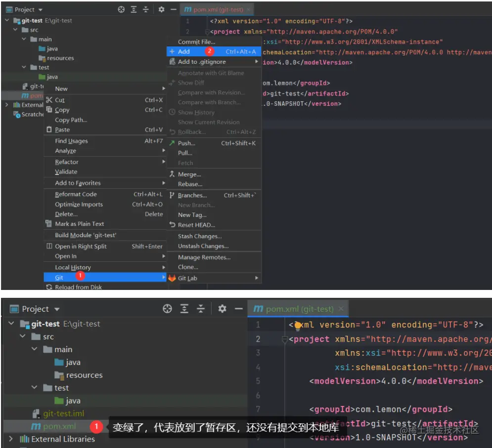Click Expand All icon in top Project toolbar
Image resolution: width=492 pixels, height=448 pixels.
point(134,9)
